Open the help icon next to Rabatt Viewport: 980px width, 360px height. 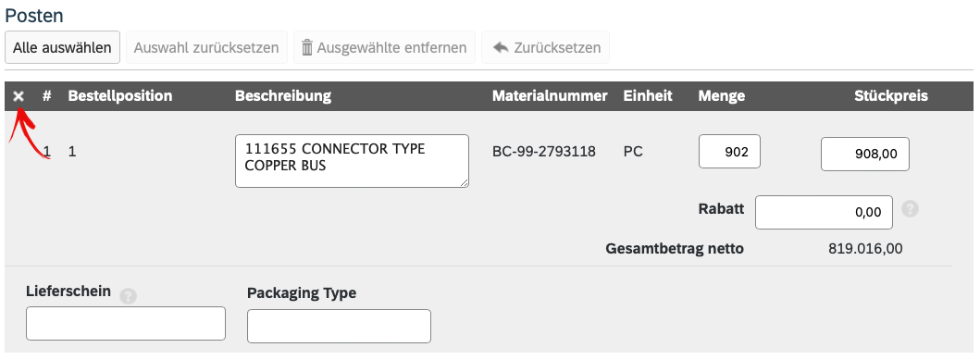point(910,209)
